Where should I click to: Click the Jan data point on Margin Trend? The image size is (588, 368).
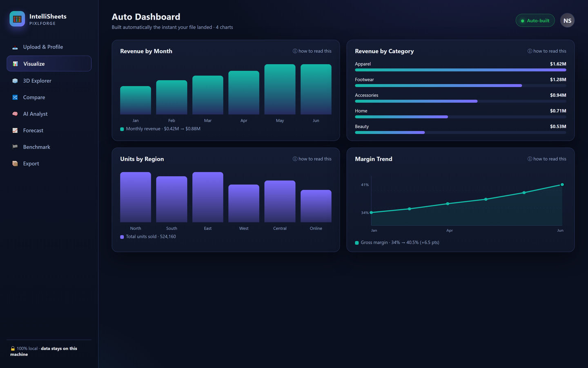371,213
